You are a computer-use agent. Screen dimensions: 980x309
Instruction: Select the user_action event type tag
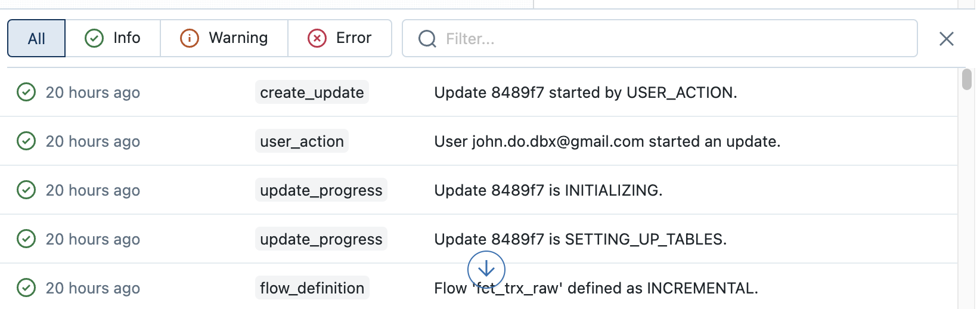point(302,141)
